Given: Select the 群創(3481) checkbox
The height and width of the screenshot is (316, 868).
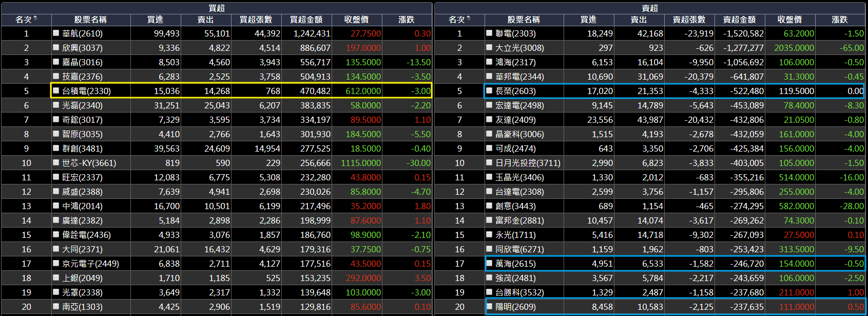Looking at the screenshot, I should (56, 148).
